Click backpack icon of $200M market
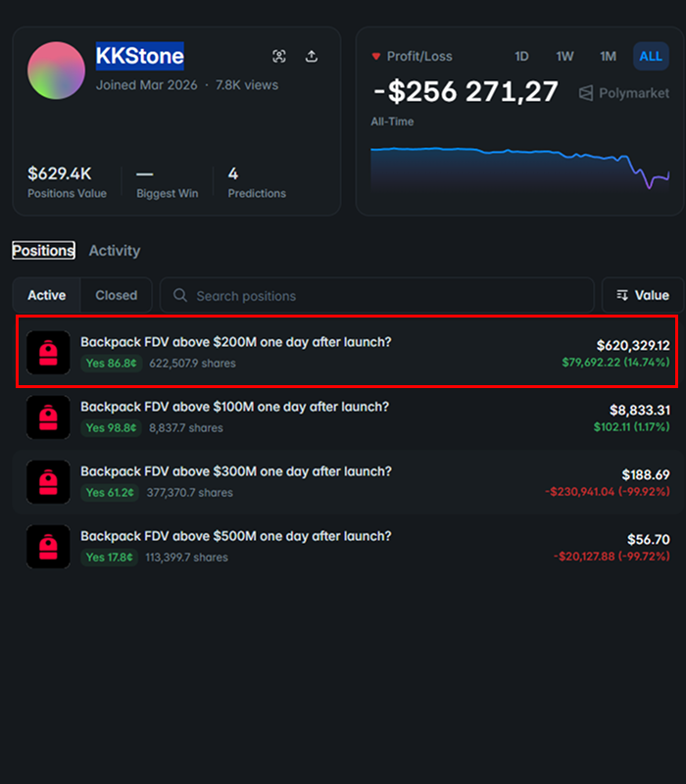The image size is (686, 784). (x=48, y=353)
